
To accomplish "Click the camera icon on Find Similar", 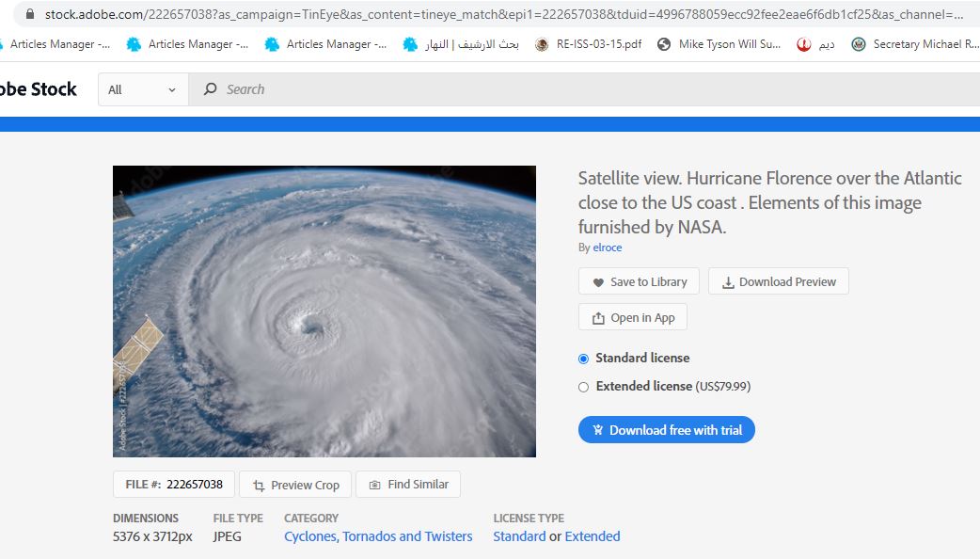I will tap(375, 485).
